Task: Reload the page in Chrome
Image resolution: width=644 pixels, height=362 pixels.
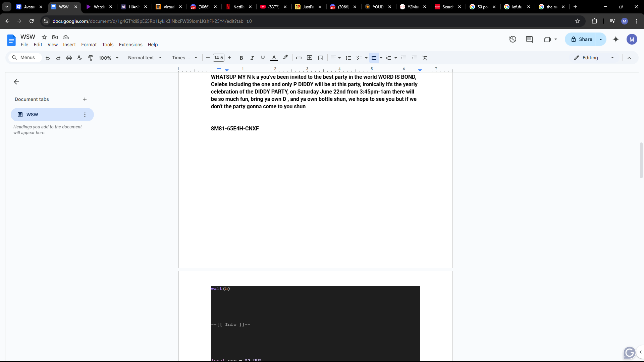Action: pyautogui.click(x=32, y=21)
